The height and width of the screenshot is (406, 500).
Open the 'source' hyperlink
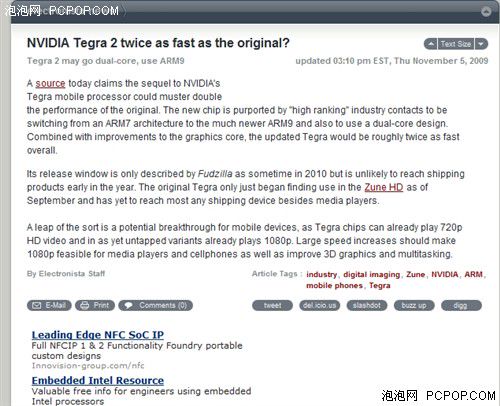50,83
